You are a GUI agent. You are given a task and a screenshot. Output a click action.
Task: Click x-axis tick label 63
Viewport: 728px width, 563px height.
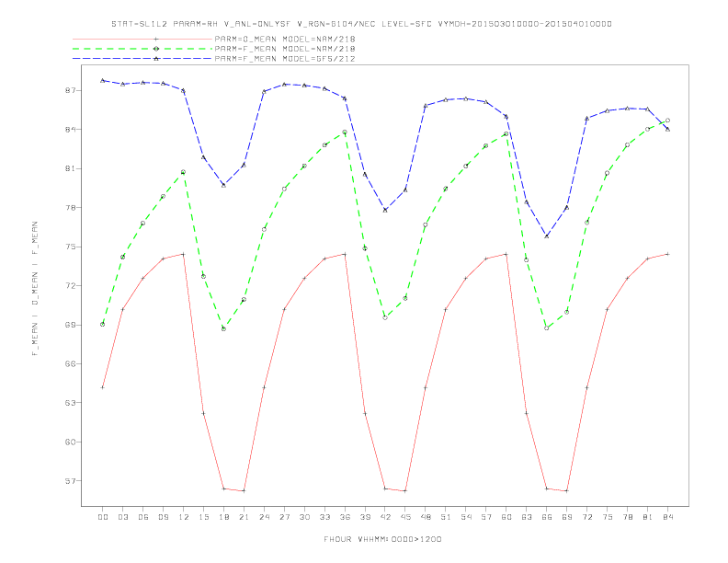[527, 517]
